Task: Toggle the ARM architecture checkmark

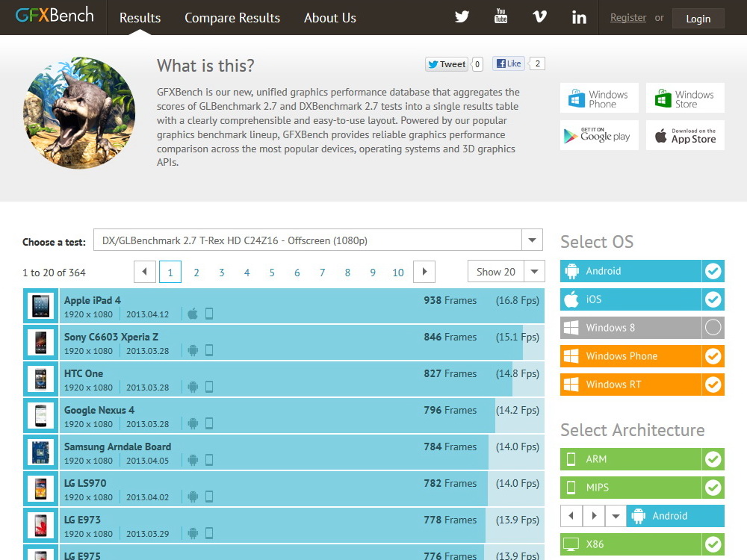Action: [x=713, y=459]
